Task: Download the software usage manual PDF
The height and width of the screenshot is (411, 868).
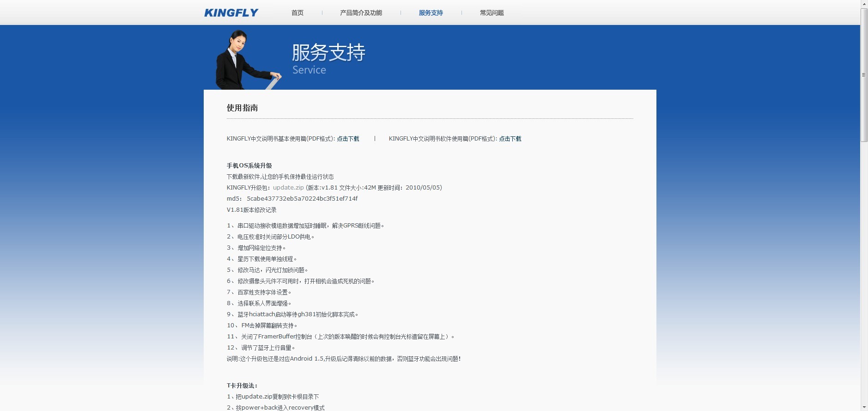Action: click(x=510, y=139)
